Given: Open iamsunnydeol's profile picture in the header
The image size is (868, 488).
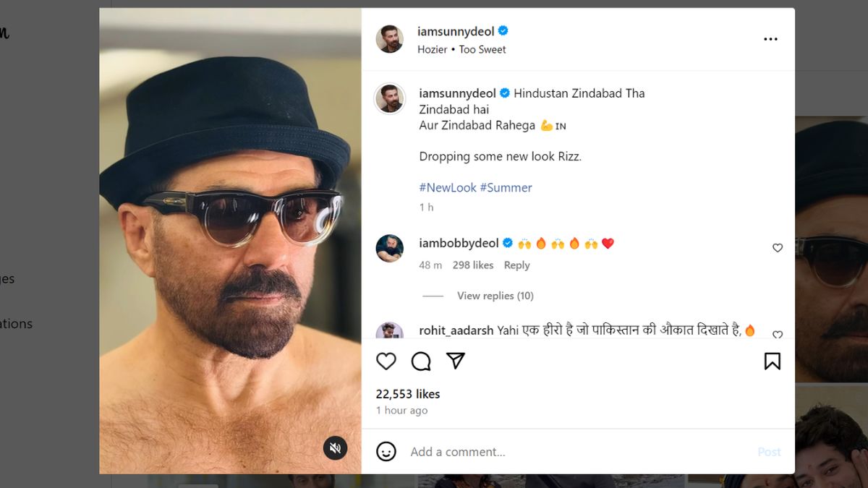Looking at the screenshot, I should tap(390, 39).
